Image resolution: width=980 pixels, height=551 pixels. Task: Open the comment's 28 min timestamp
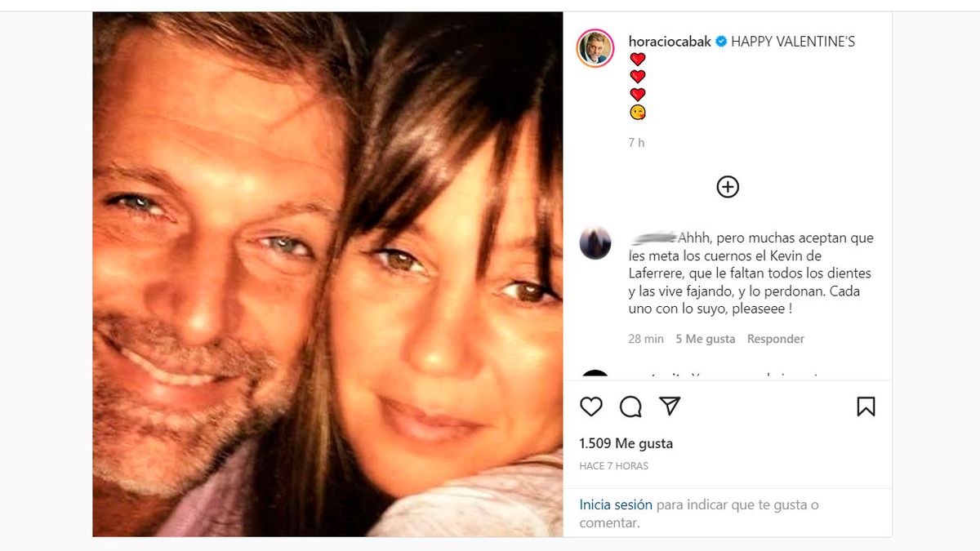point(646,339)
